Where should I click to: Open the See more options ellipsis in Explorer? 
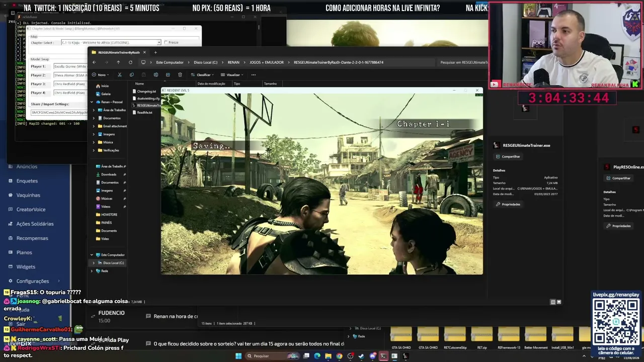pyautogui.click(x=254, y=75)
